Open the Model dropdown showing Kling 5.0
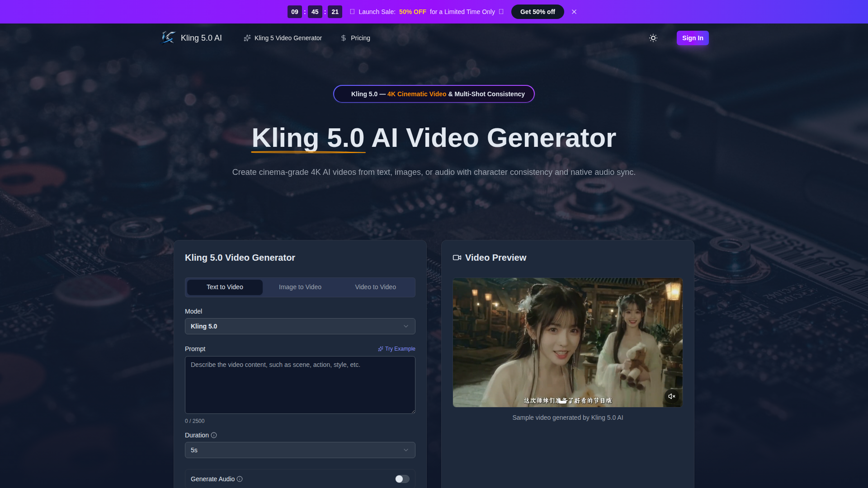868x488 pixels. tap(300, 326)
